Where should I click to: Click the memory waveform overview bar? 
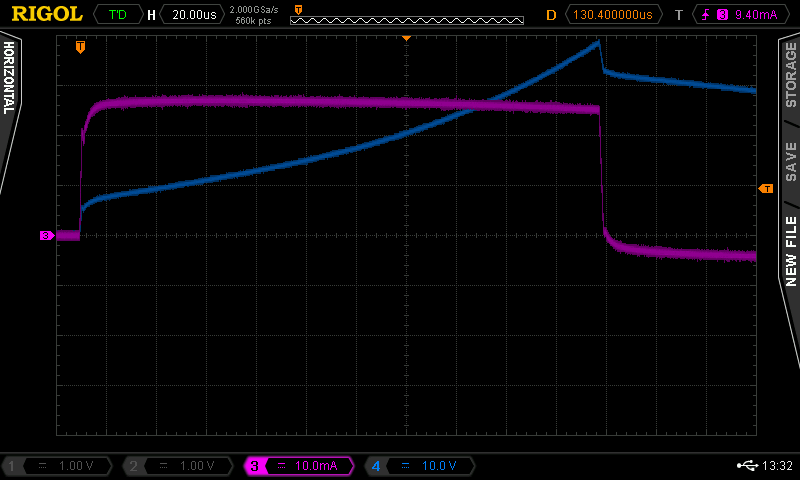(x=406, y=19)
